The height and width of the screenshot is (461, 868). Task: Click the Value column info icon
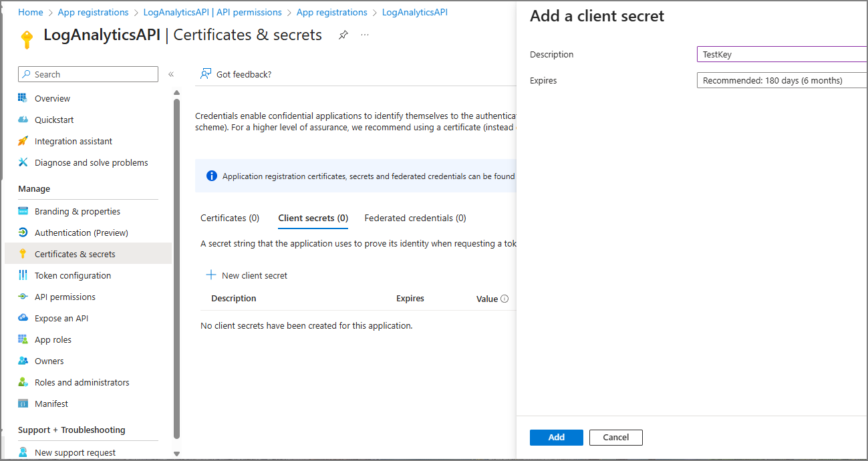[x=504, y=299]
